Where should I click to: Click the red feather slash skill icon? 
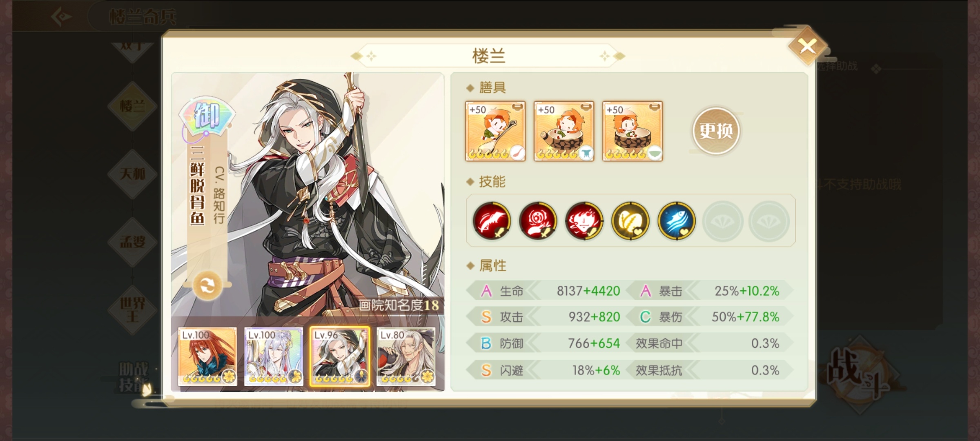(492, 221)
